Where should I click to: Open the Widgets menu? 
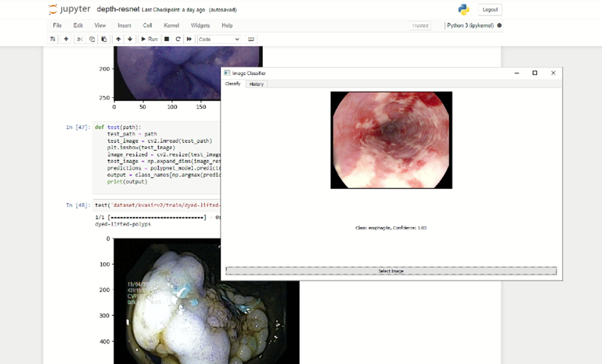point(200,25)
